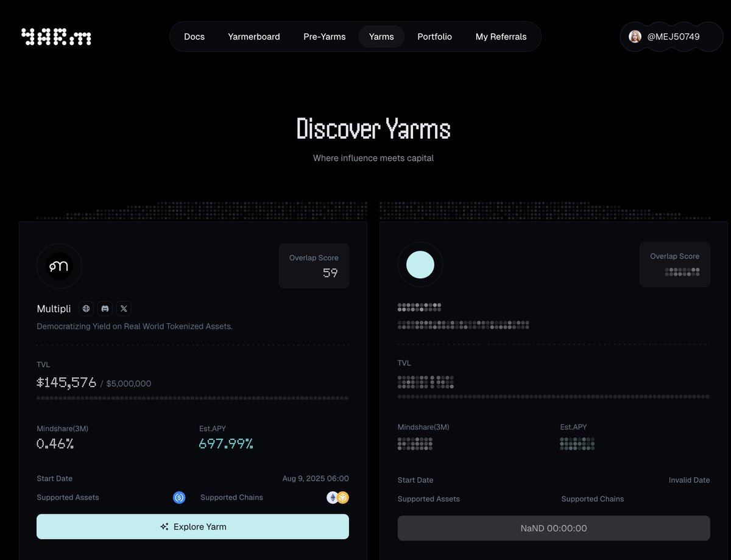
Task: Select the Yarms tab
Action: click(x=381, y=37)
